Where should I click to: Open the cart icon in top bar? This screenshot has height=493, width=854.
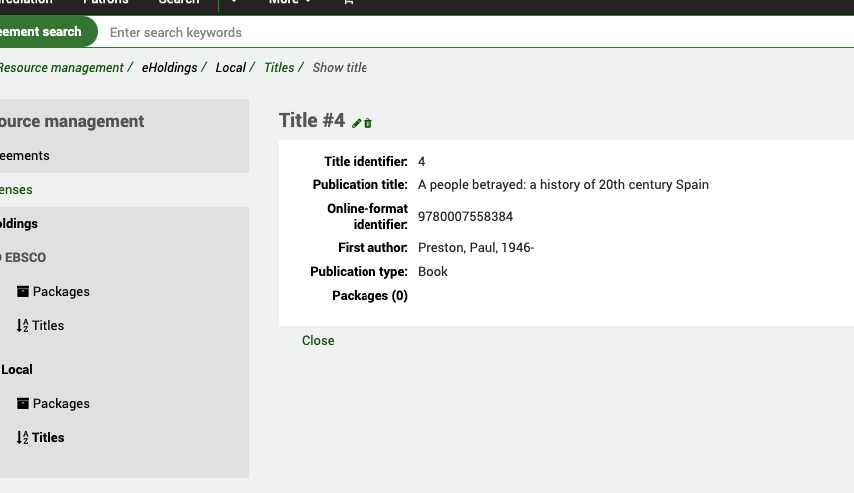[x=348, y=3]
